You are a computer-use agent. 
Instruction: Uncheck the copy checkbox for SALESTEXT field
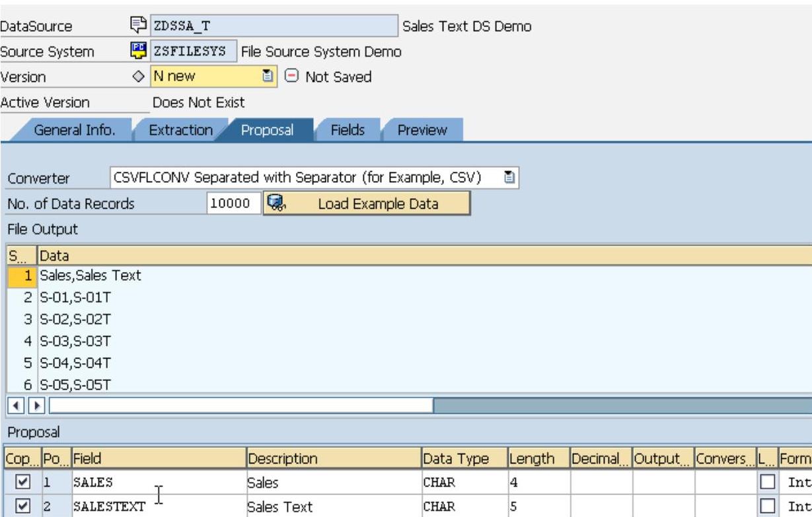click(x=21, y=506)
